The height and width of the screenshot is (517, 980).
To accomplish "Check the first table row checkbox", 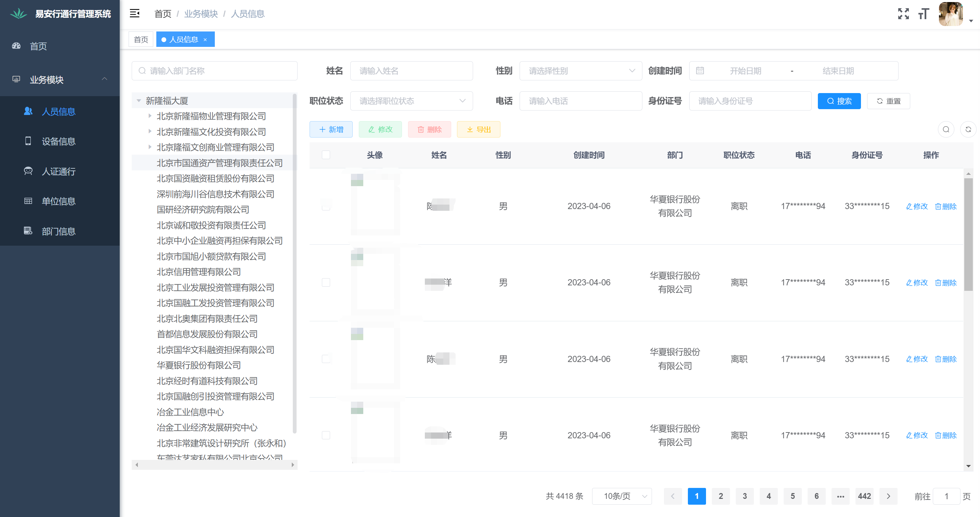I will [x=326, y=206].
